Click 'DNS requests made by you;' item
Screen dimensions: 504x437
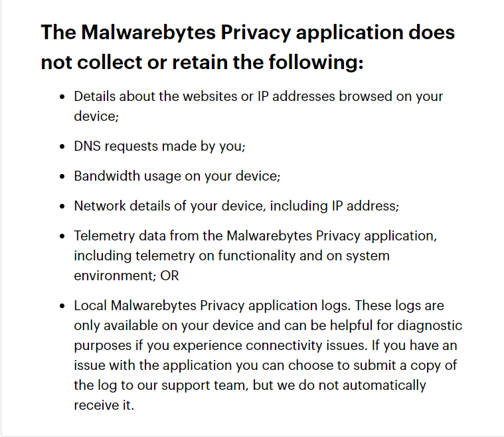click(x=160, y=147)
